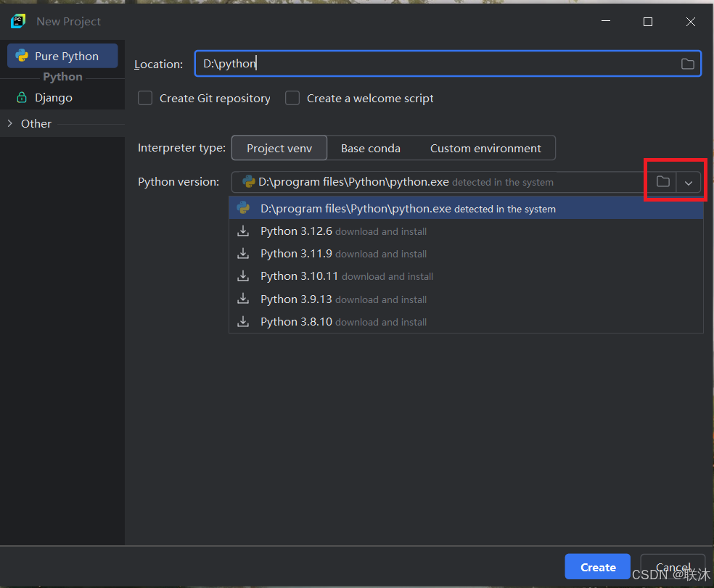The width and height of the screenshot is (714, 588).
Task: Select Python 3.10.11 download and install
Action: (467, 276)
